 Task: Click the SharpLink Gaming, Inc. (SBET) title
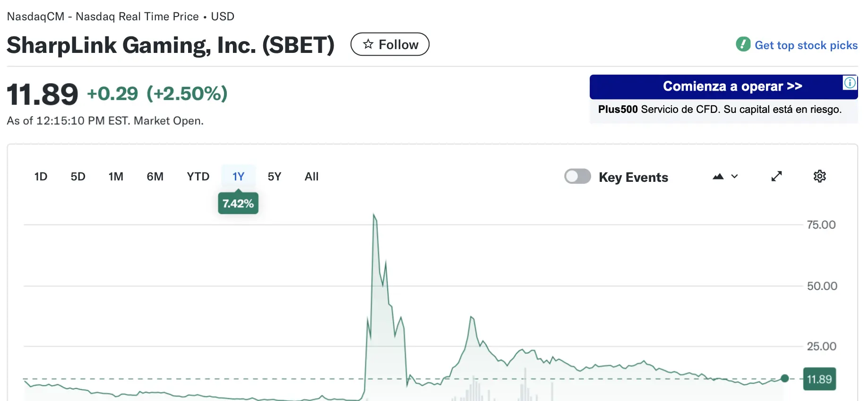point(171,45)
